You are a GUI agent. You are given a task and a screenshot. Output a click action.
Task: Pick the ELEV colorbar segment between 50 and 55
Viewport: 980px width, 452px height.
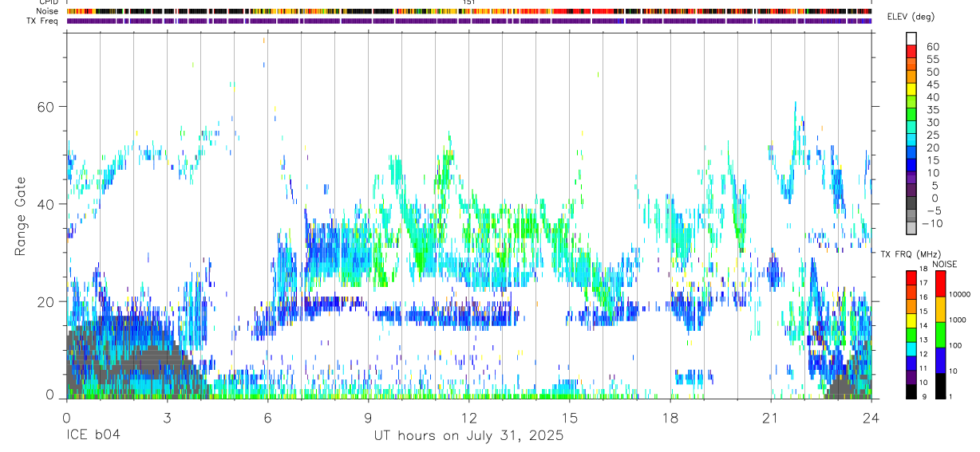(911, 64)
